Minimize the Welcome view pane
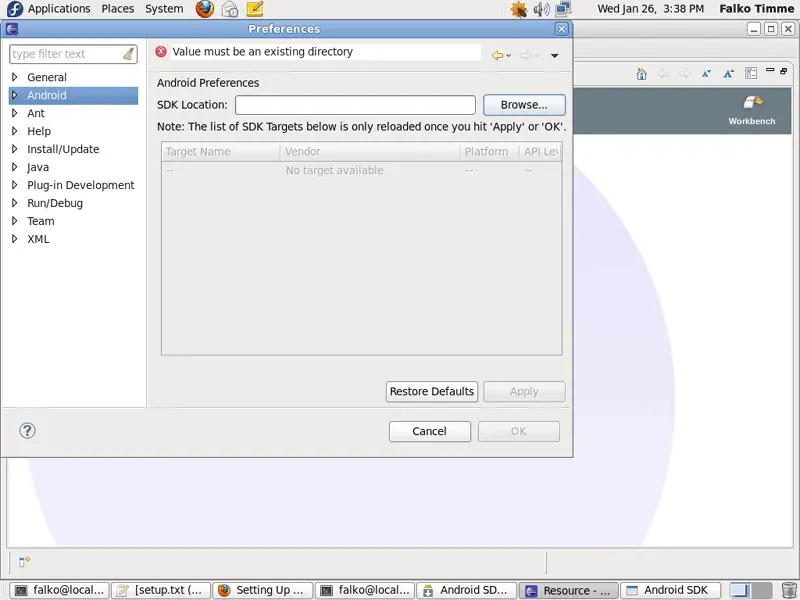The width and height of the screenshot is (800, 600). click(770, 70)
